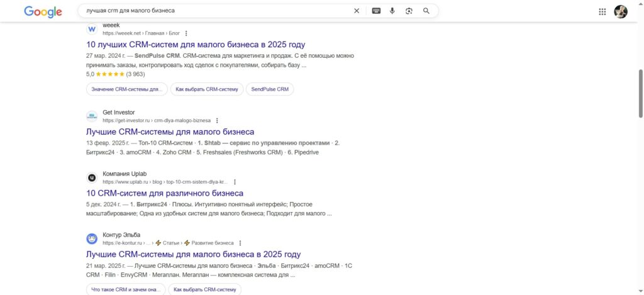Click the Google logo
The height and width of the screenshot is (295, 644).
[x=43, y=11]
